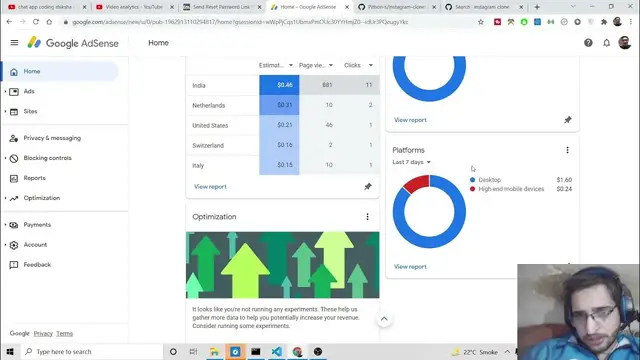Pin the countries card with pushpin icon
This screenshot has width=640, height=360.
(x=368, y=187)
